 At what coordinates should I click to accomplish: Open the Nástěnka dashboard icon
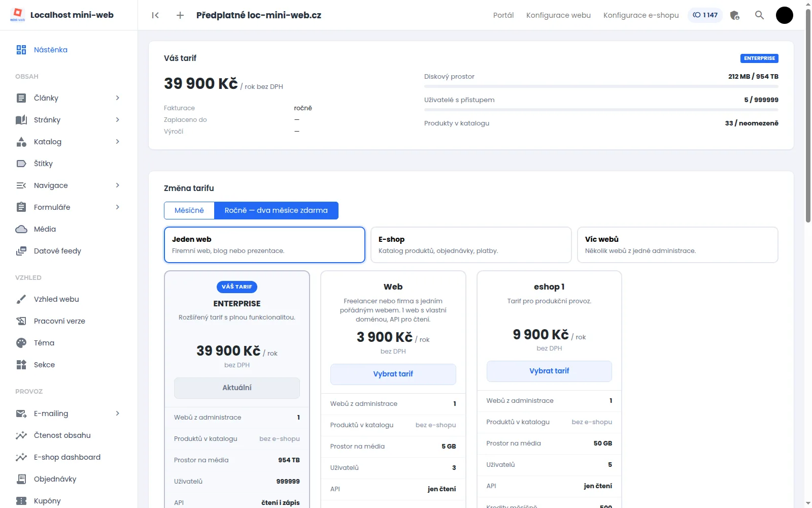tap(21, 50)
